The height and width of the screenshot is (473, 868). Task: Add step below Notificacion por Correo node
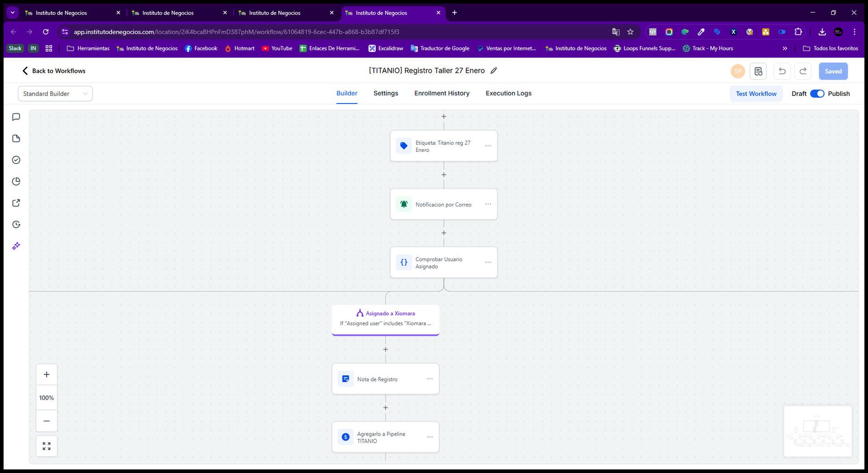pyautogui.click(x=444, y=233)
